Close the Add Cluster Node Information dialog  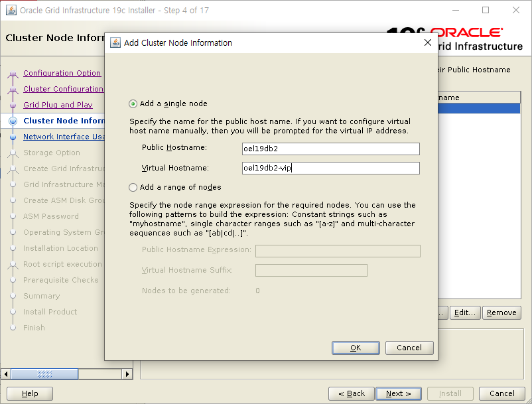tap(428, 42)
